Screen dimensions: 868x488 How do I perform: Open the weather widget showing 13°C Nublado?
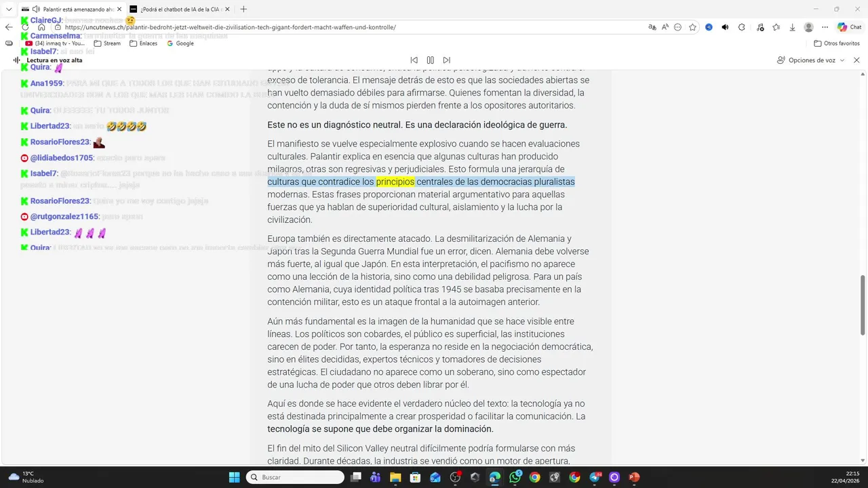click(x=26, y=477)
